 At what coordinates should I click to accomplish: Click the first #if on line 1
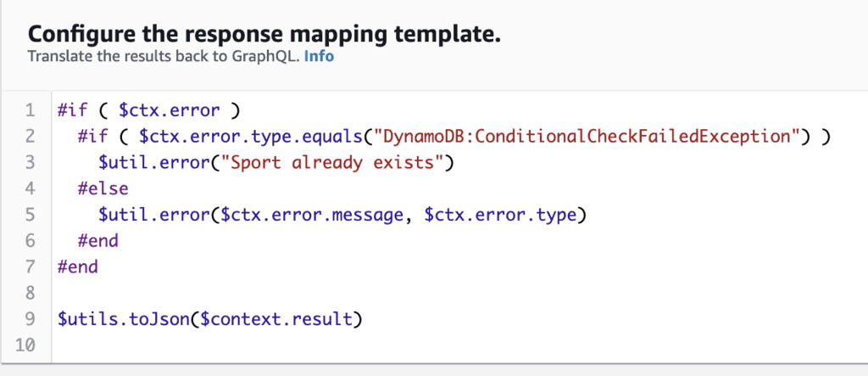pyautogui.click(x=71, y=110)
